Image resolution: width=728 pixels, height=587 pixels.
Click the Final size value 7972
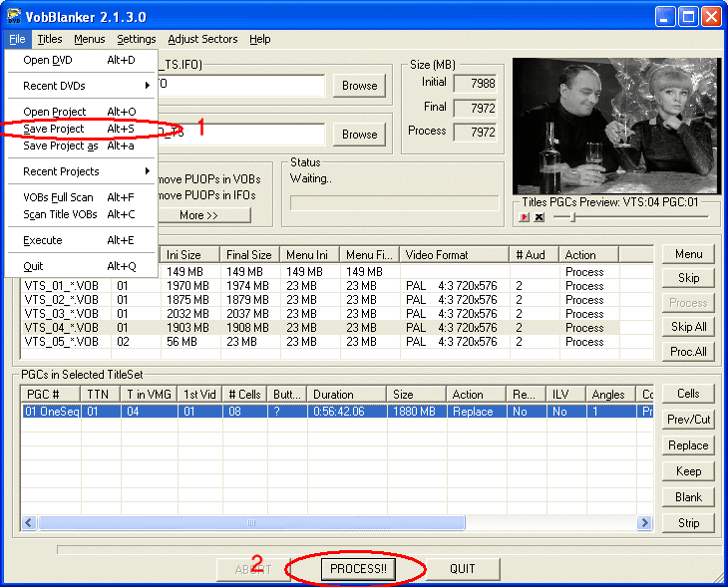(475, 108)
